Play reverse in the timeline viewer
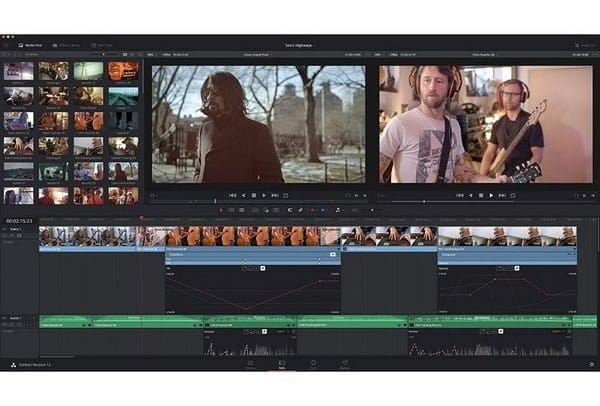The width and height of the screenshot is (600, 406). tap(471, 196)
